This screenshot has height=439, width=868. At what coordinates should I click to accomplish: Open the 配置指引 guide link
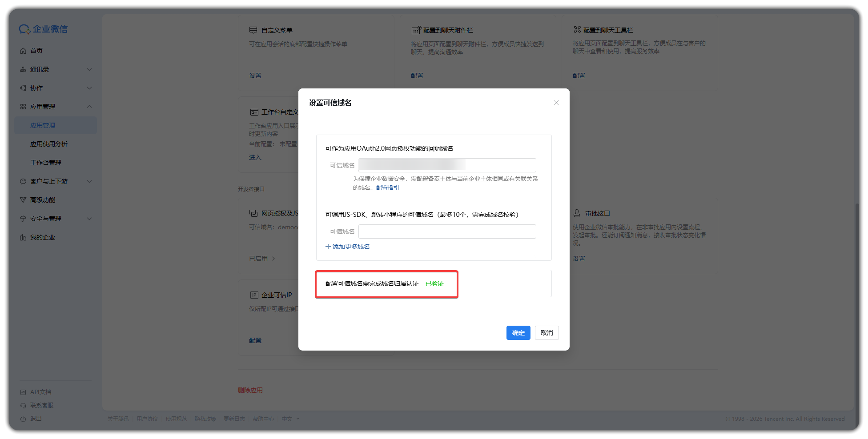[386, 188]
